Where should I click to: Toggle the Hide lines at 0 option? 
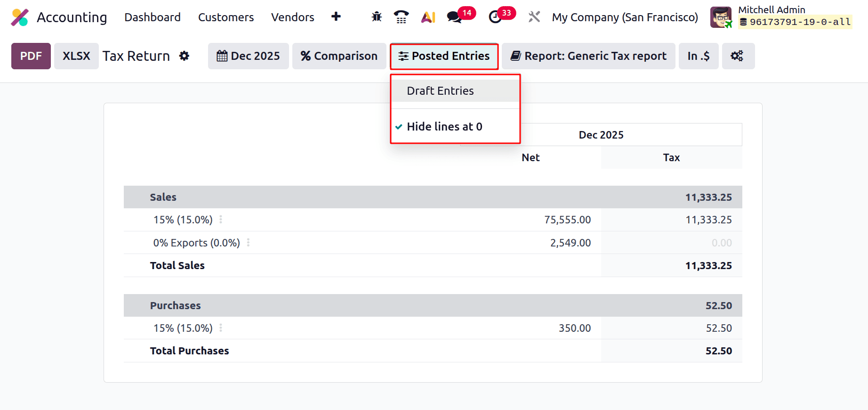(455, 127)
